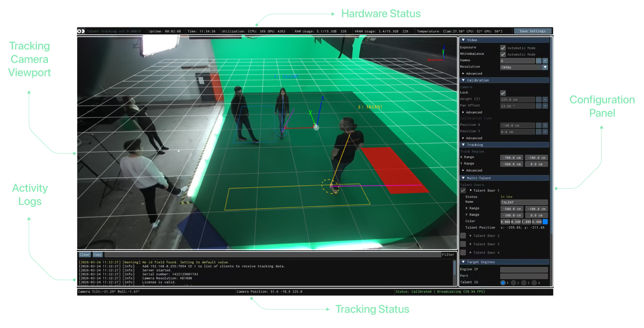The height and width of the screenshot is (328, 644).
Task: Increase Position X with plus button
Action: tap(545, 125)
